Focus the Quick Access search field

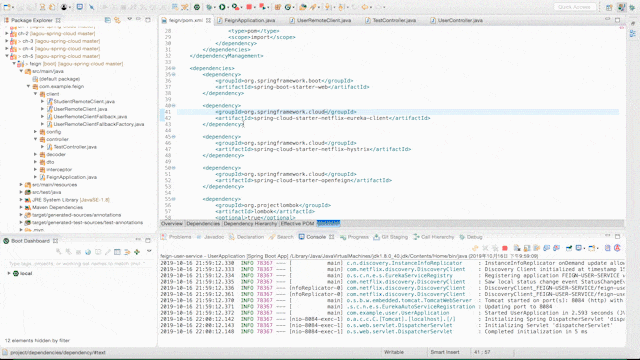coord(575,7)
